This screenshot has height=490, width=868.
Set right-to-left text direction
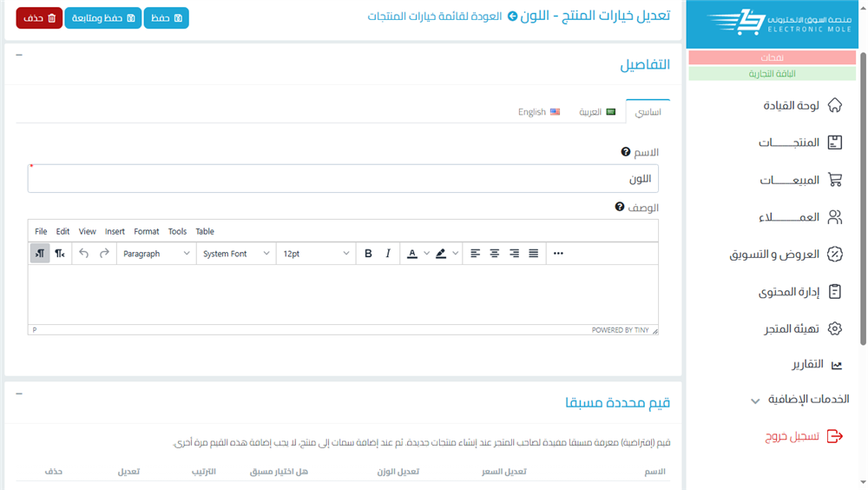tap(60, 254)
